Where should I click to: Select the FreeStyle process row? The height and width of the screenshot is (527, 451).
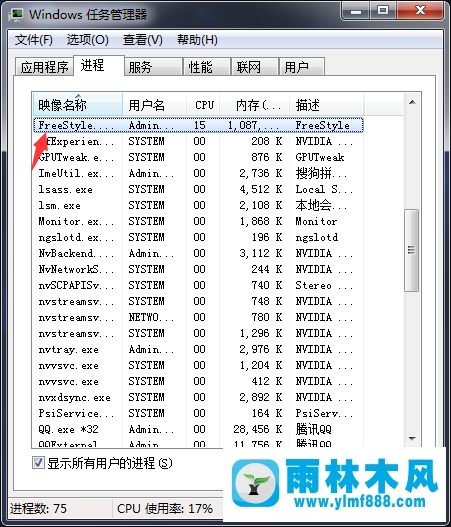tap(198, 125)
